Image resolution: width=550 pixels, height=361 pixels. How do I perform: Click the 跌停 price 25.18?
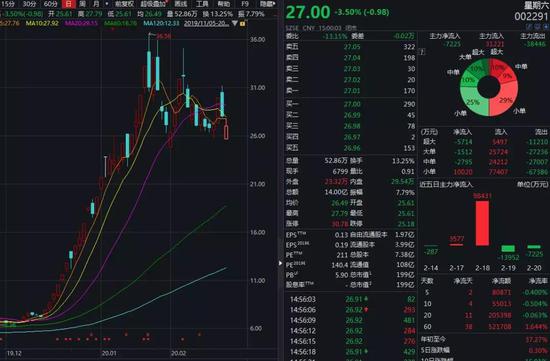[x=406, y=223]
